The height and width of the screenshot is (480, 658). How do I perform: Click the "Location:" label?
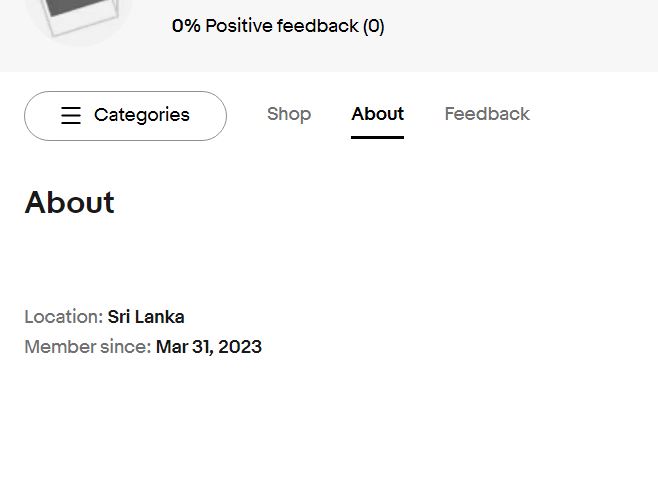point(63,317)
